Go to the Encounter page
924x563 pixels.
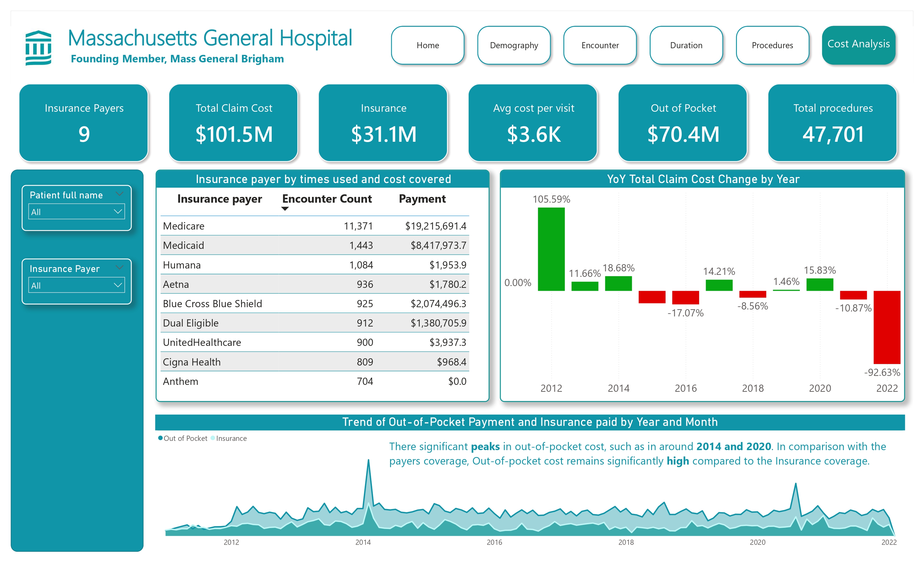pyautogui.click(x=600, y=45)
